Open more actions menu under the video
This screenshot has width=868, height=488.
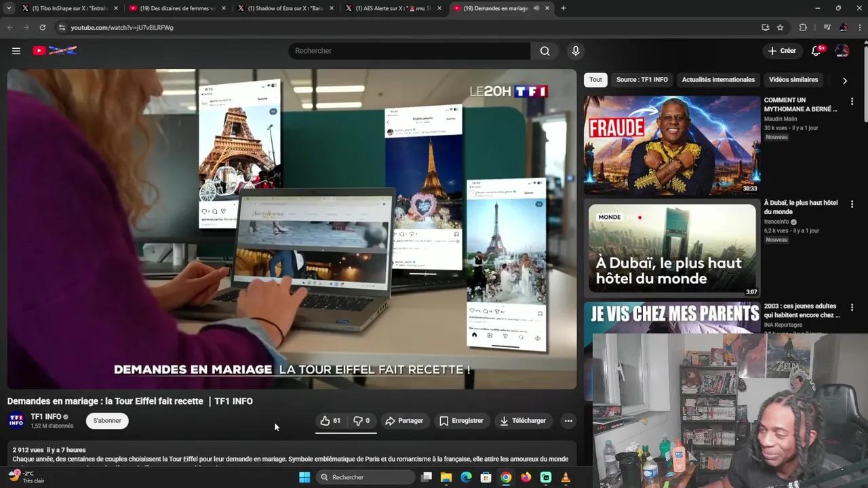click(568, 421)
